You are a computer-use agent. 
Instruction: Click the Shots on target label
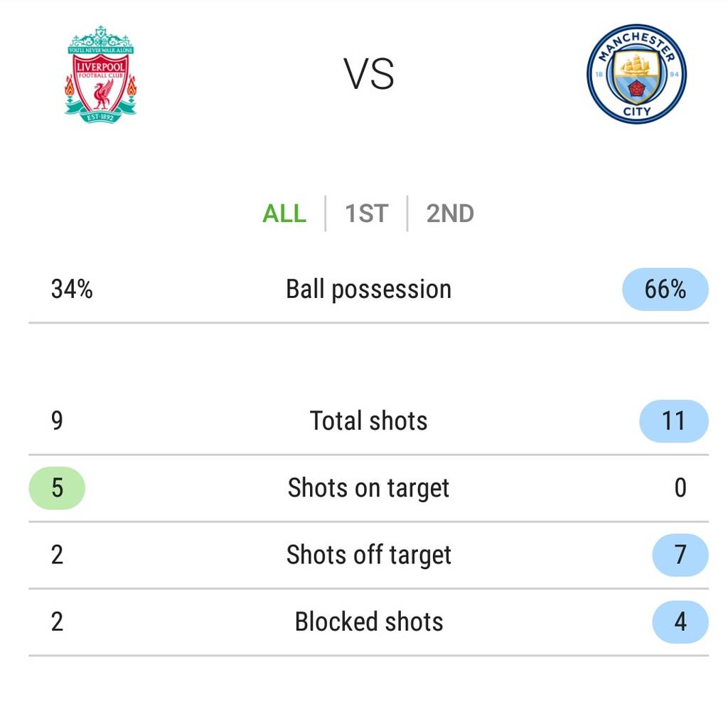368,488
